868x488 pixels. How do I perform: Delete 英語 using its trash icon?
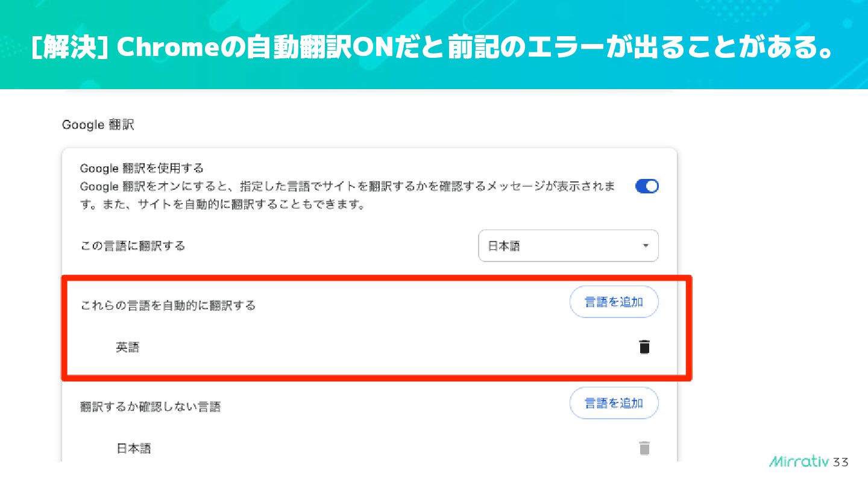click(x=644, y=347)
